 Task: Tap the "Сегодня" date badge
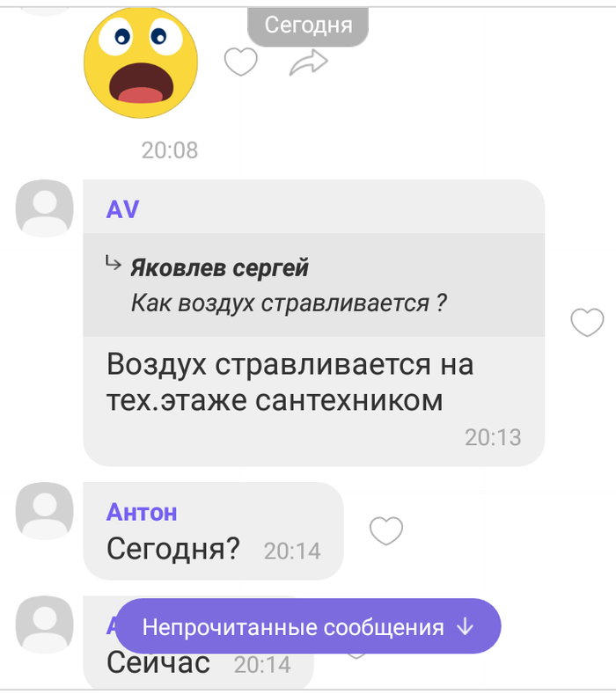pos(308,26)
